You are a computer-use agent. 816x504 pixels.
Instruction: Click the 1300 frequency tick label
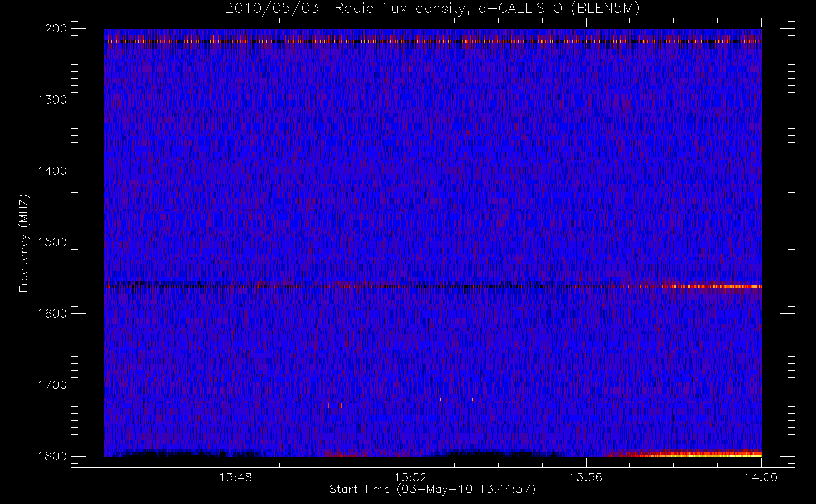pyautogui.click(x=52, y=100)
